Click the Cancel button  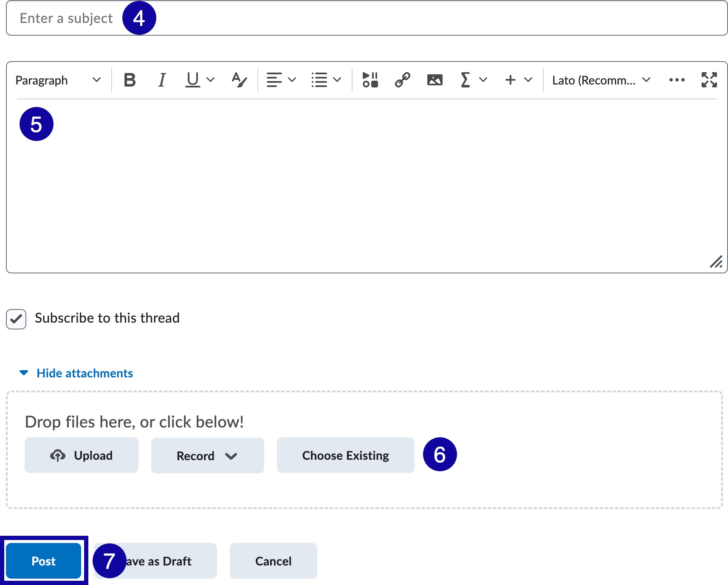(274, 561)
